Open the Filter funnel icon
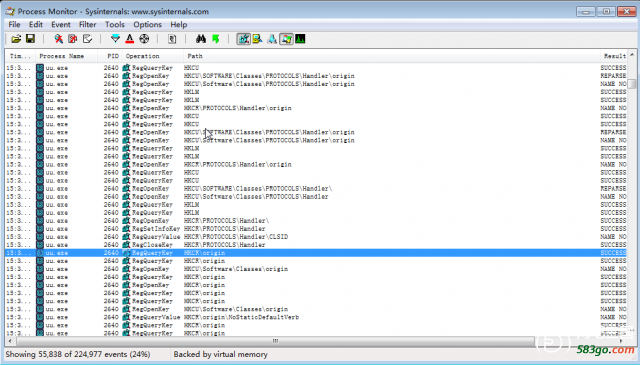The height and width of the screenshot is (365, 640). tap(116, 39)
